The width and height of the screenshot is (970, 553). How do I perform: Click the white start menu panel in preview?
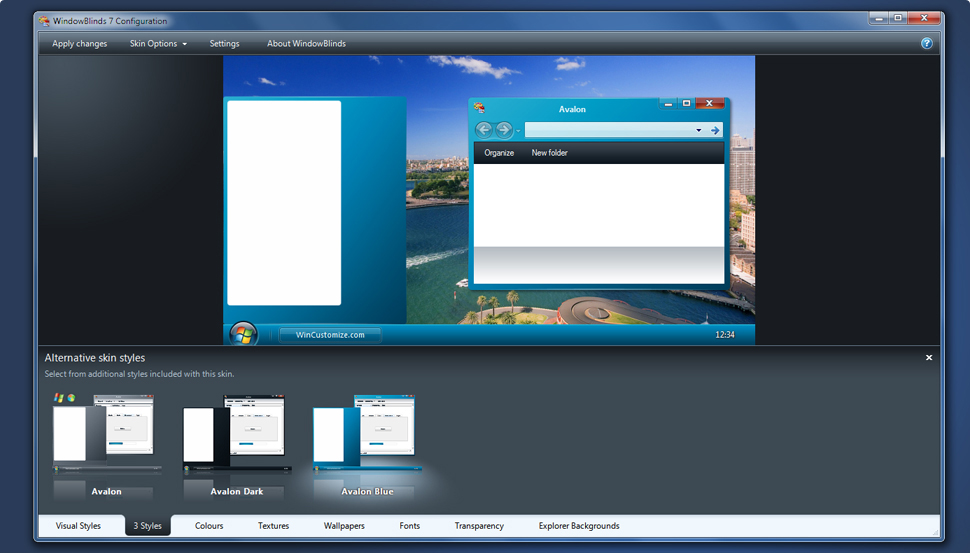click(x=284, y=203)
